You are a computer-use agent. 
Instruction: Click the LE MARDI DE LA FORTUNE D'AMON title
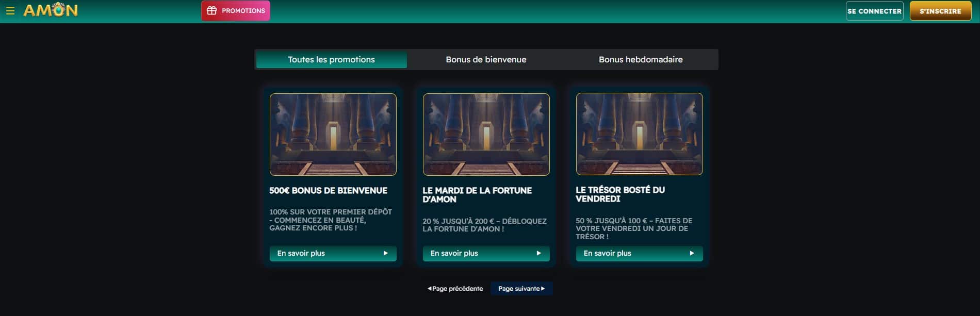coord(477,195)
